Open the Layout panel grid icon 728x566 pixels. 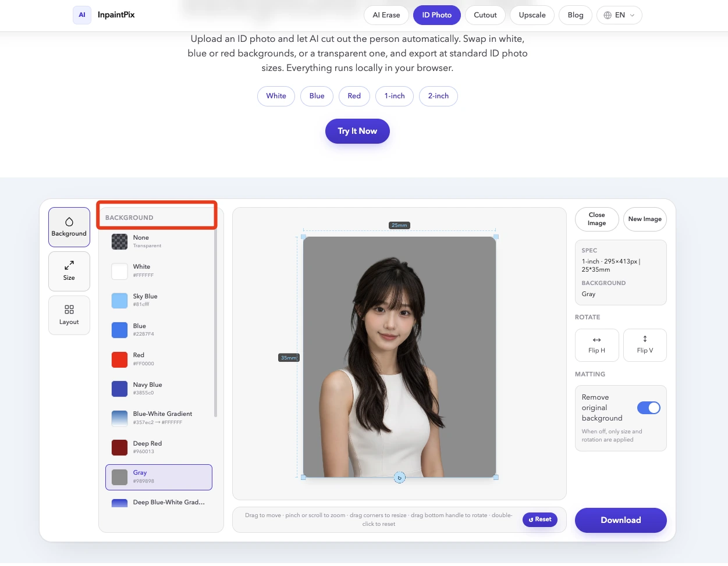(69, 309)
